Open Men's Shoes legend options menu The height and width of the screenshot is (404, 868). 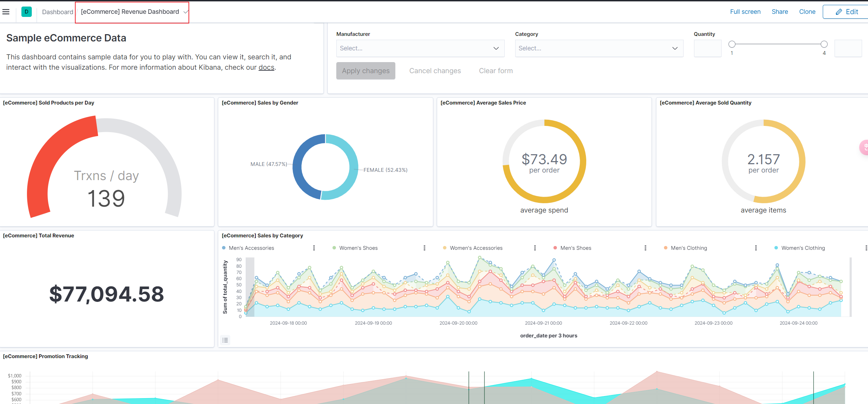tap(645, 248)
